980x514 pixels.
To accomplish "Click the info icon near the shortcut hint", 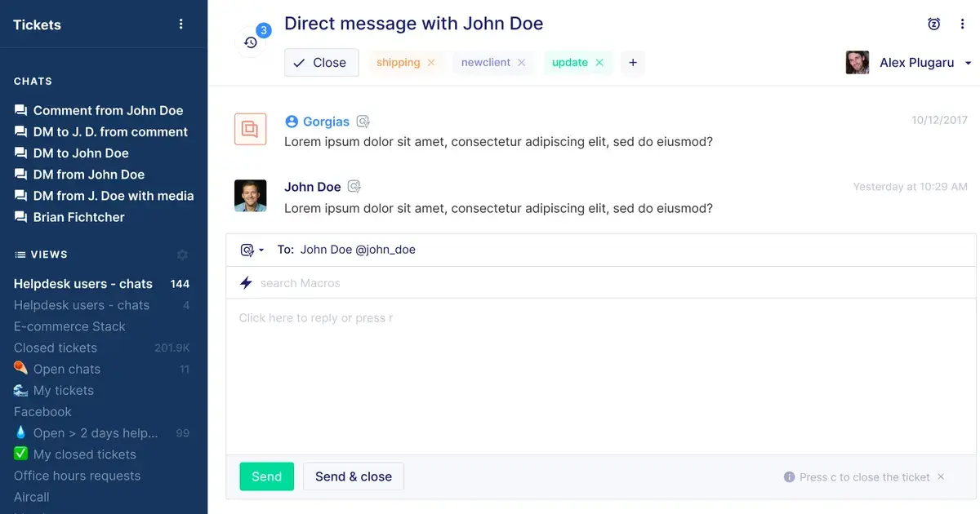I will pos(789,476).
